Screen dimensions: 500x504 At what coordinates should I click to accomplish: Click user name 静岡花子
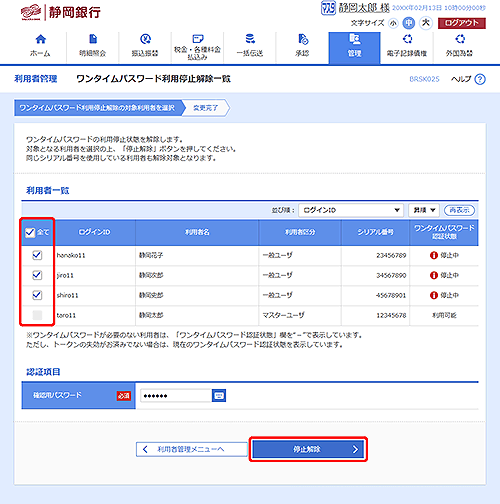151,255
